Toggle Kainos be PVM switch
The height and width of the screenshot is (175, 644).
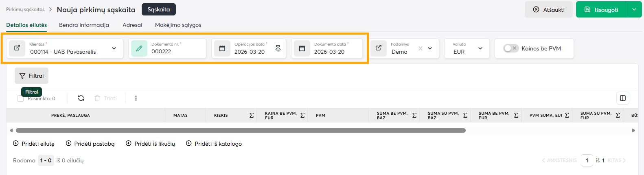tap(510, 48)
